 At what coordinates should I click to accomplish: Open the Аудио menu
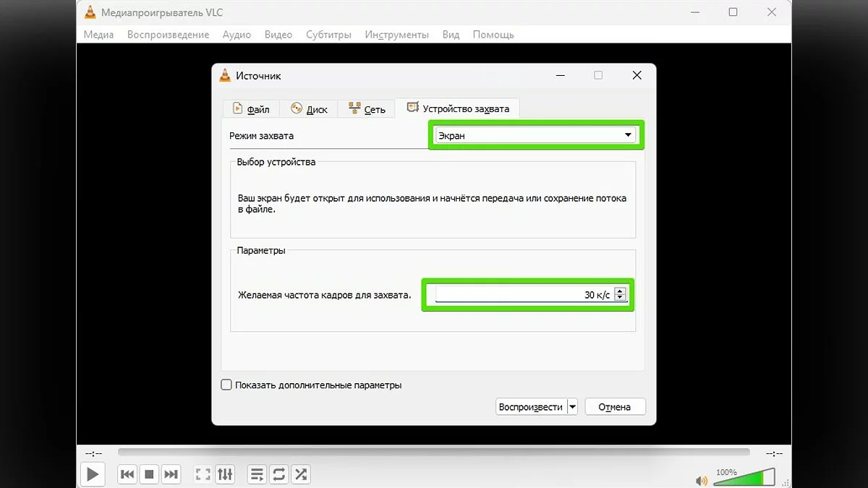coord(237,34)
